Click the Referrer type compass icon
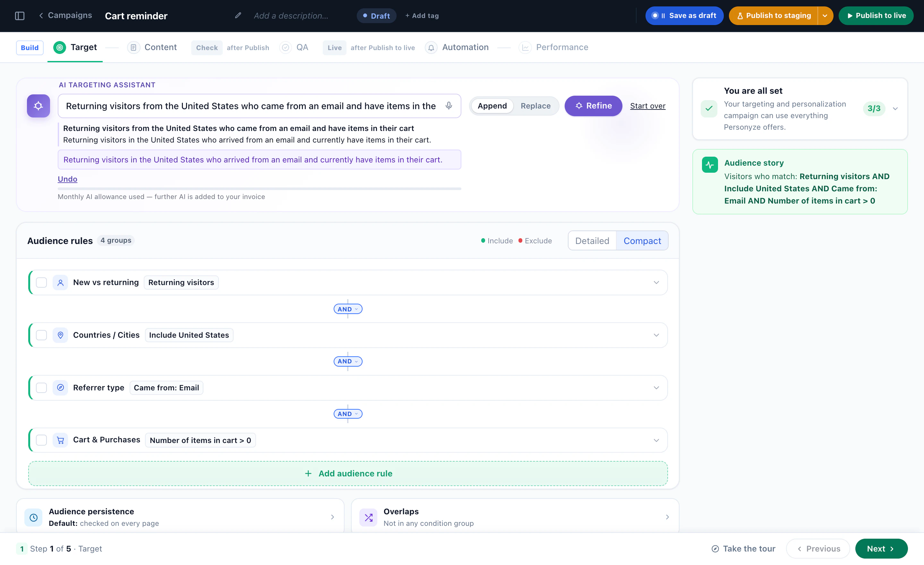 pos(60,387)
